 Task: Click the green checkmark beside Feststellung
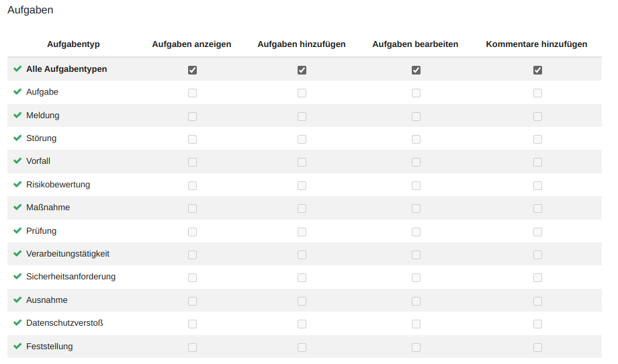[x=17, y=347]
